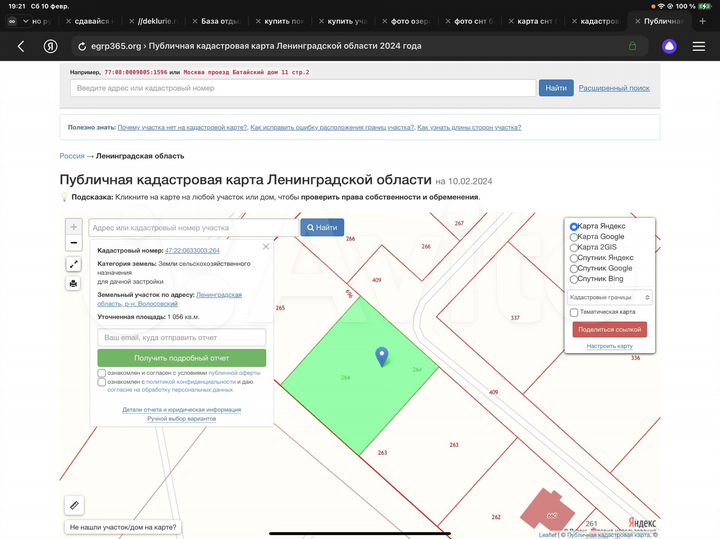Switch to 'купить пок' tab
720x539 pixels.
[284, 21]
